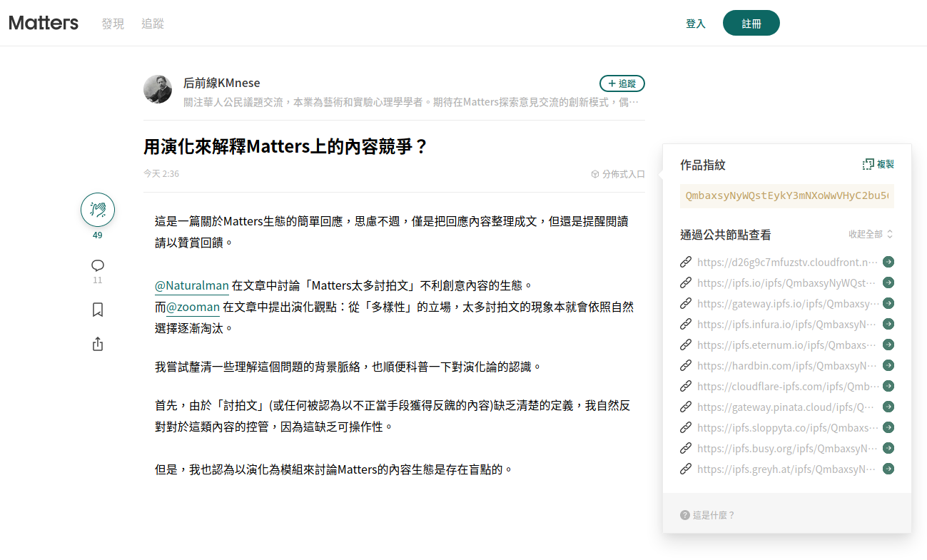The image size is (927, 560).
Task: Open https://cloudflare-ipfs.com gateway link
Action: pyautogui.click(x=787, y=386)
